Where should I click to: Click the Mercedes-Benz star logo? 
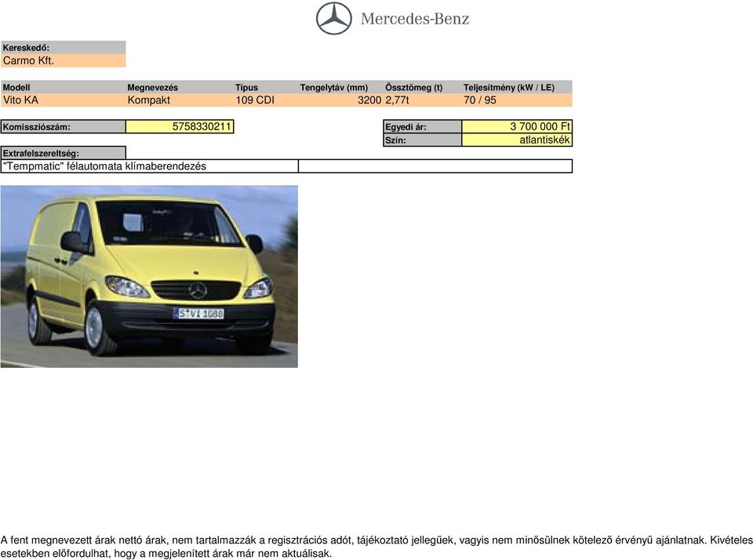coord(334,19)
